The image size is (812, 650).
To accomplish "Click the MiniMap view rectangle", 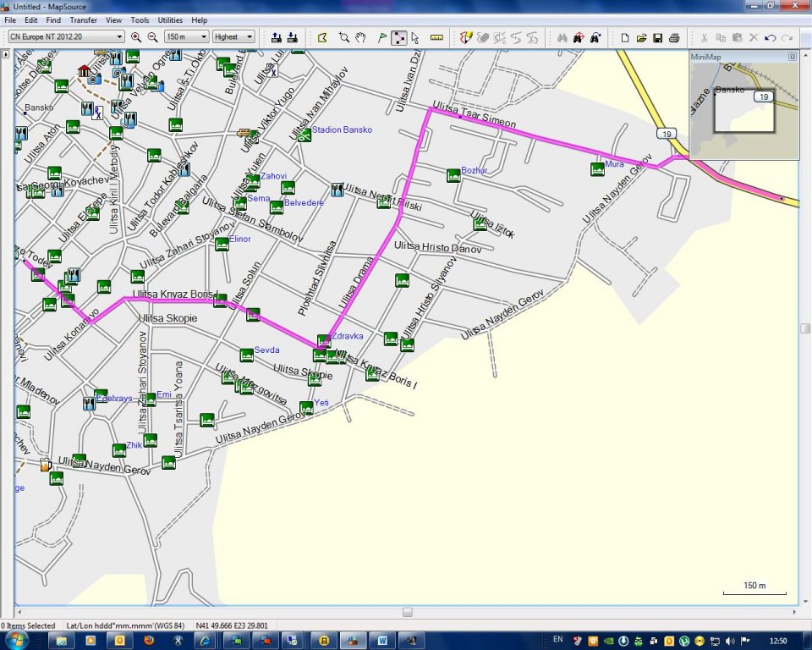I will pos(744,111).
